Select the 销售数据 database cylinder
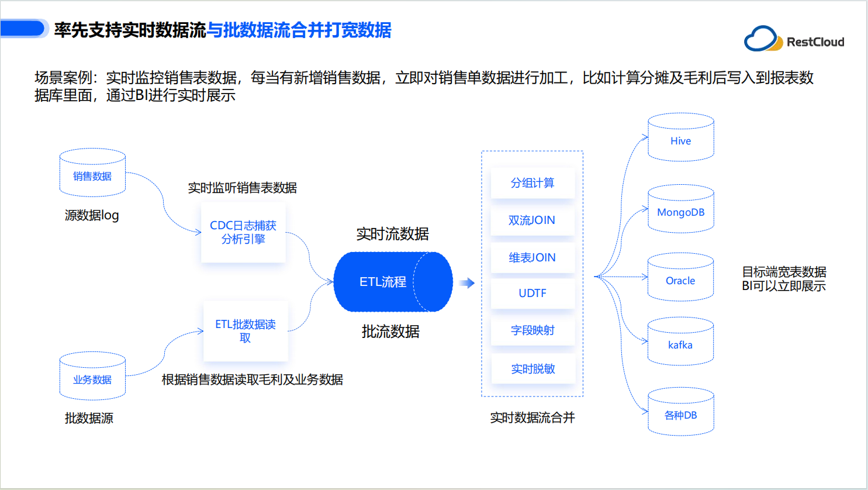868x490 pixels. pyautogui.click(x=92, y=172)
